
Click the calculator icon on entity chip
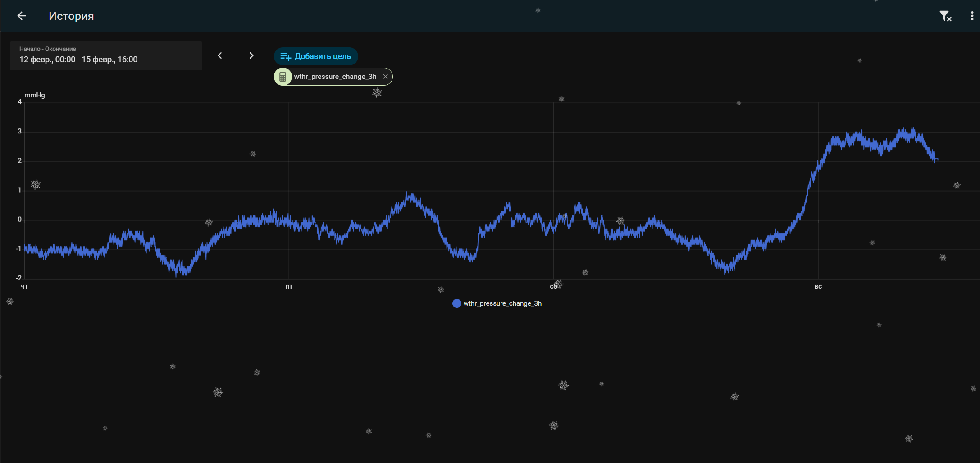[283, 77]
